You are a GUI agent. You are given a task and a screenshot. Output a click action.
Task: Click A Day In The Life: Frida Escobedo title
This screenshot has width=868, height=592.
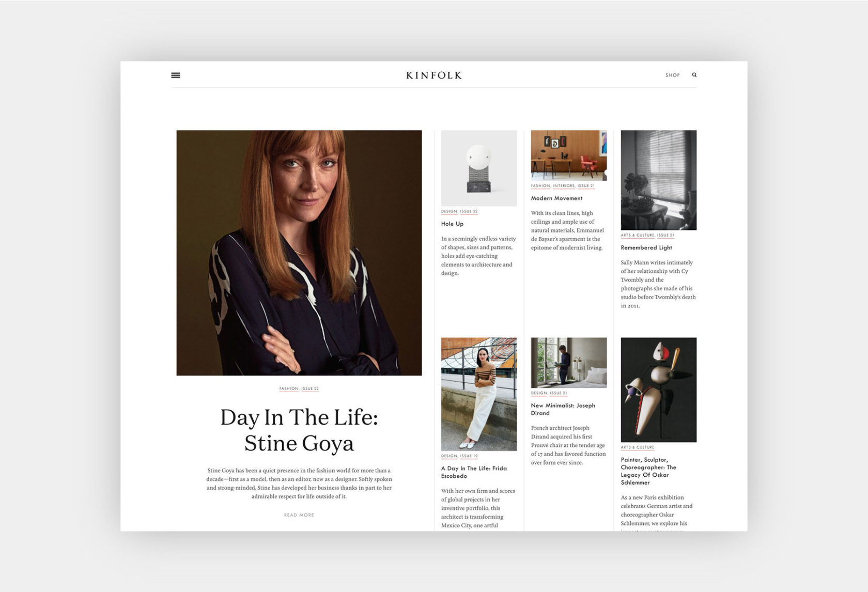[474, 472]
